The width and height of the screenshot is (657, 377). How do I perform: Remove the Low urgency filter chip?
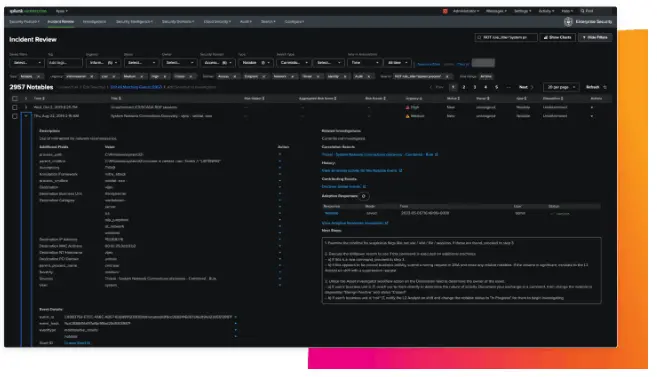point(114,77)
